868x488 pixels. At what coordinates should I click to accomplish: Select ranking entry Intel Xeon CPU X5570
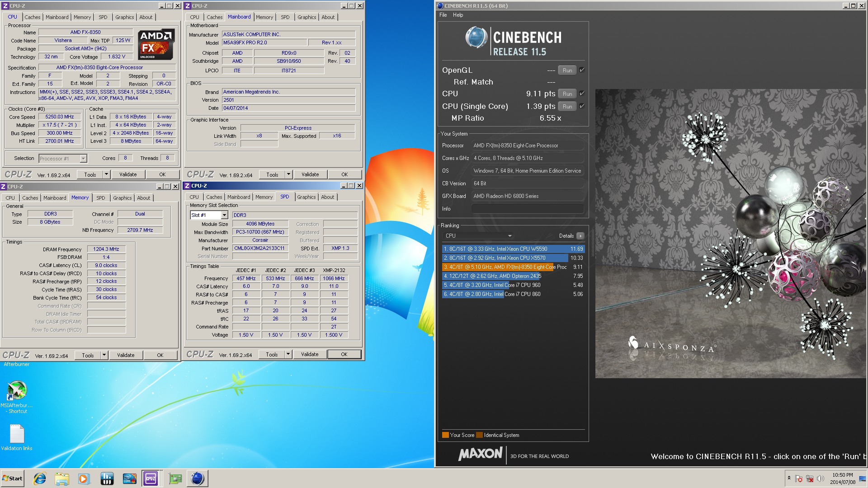click(x=513, y=258)
